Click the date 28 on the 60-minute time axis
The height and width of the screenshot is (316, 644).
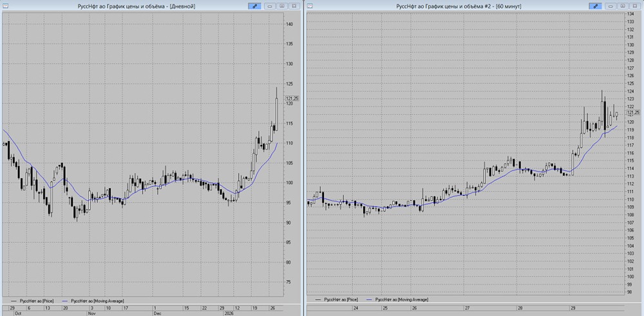tap(520, 308)
